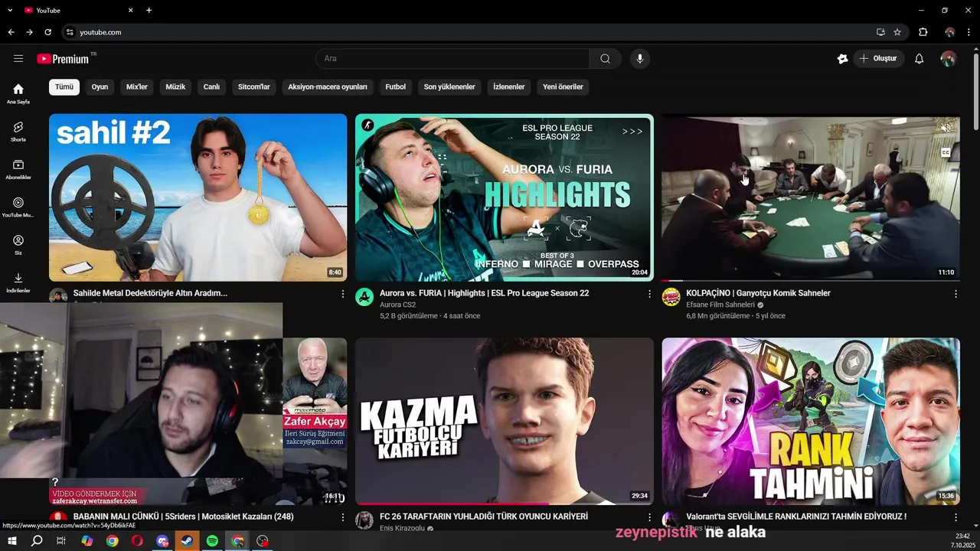Open the FC 26 TARAFTARIN YUHLADIĞI title link

(x=484, y=517)
